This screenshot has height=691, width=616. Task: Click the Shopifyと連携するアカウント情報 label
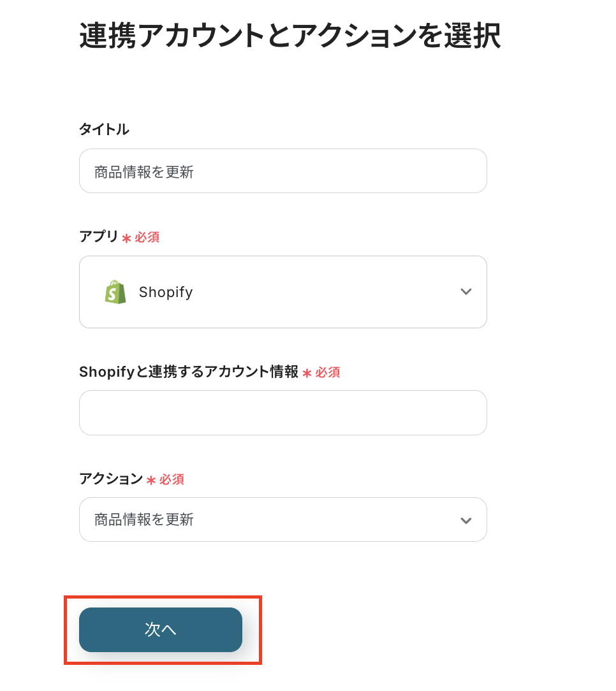(189, 372)
